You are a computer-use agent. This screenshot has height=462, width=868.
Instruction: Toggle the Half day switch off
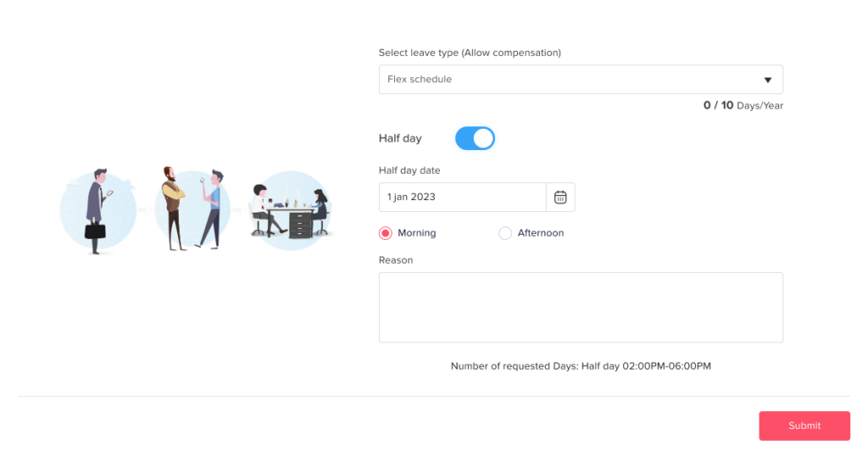(x=475, y=138)
